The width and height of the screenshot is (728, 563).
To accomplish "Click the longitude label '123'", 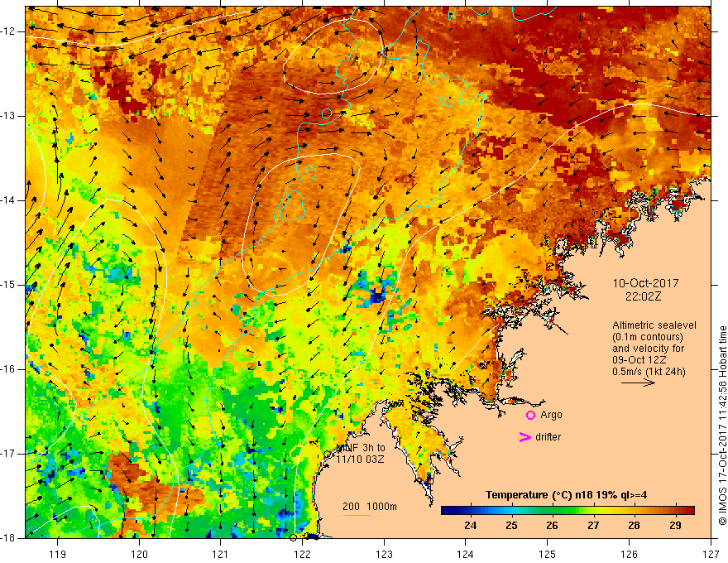I will pos(384,554).
